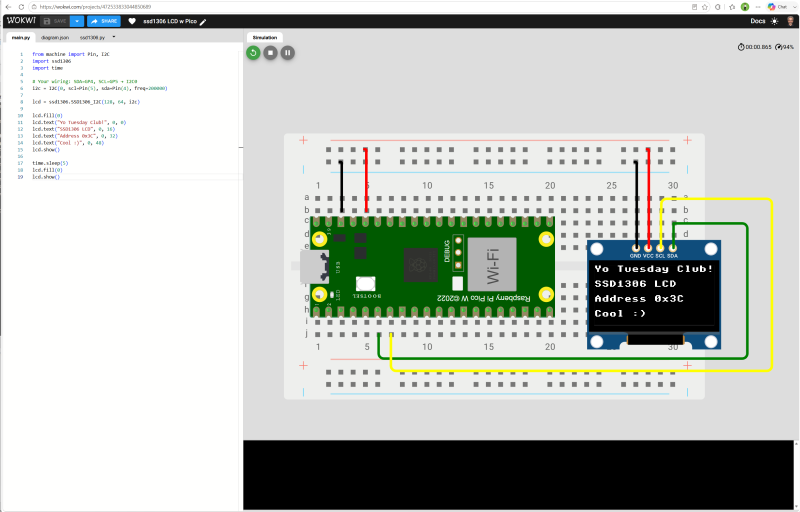Click the simulation timer icon
Viewport: 800px width, 512px height.
741,47
